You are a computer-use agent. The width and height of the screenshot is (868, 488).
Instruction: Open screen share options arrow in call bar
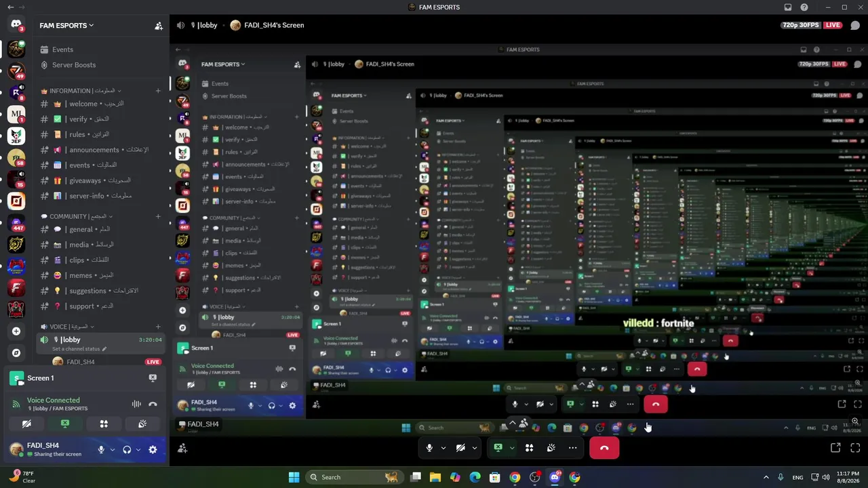tap(512, 448)
